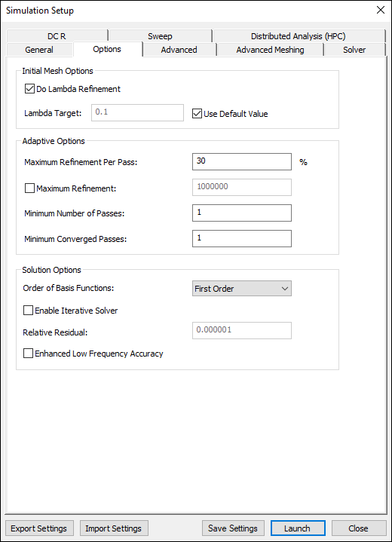Screen dimensions: 392x542
Task: Click Maximum Refinement Per Pass field
Action: point(242,162)
